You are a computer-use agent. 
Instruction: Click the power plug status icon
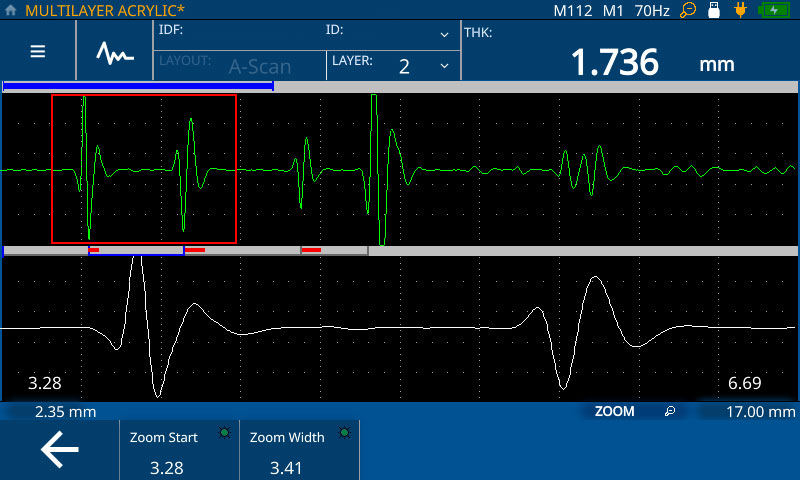[x=740, y=10]
